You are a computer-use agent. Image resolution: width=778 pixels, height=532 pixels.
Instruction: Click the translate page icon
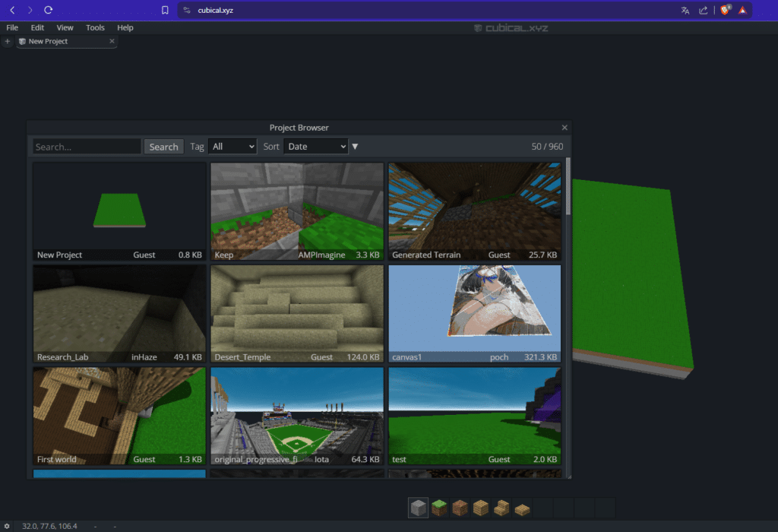pyautogui.click(x=685, y=11)
